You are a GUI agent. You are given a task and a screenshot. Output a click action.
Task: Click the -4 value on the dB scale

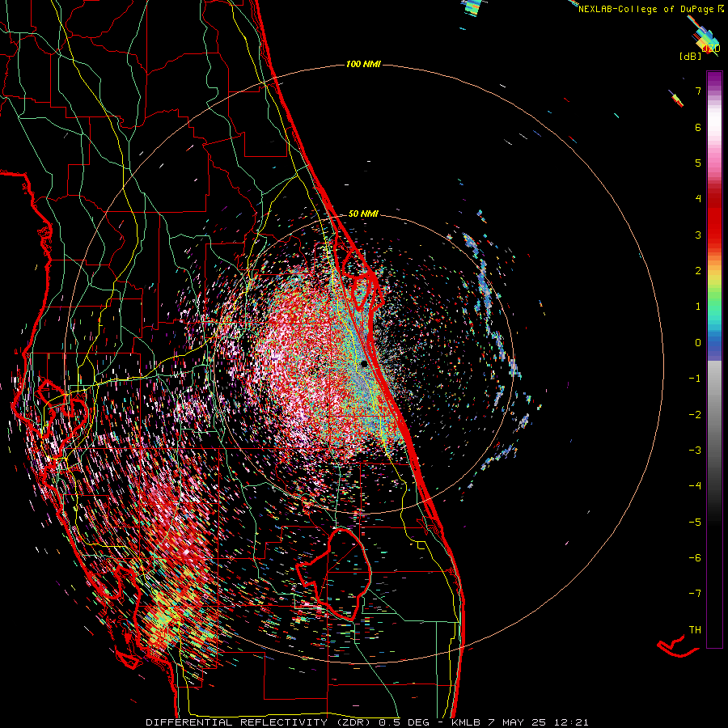(695, 486)
